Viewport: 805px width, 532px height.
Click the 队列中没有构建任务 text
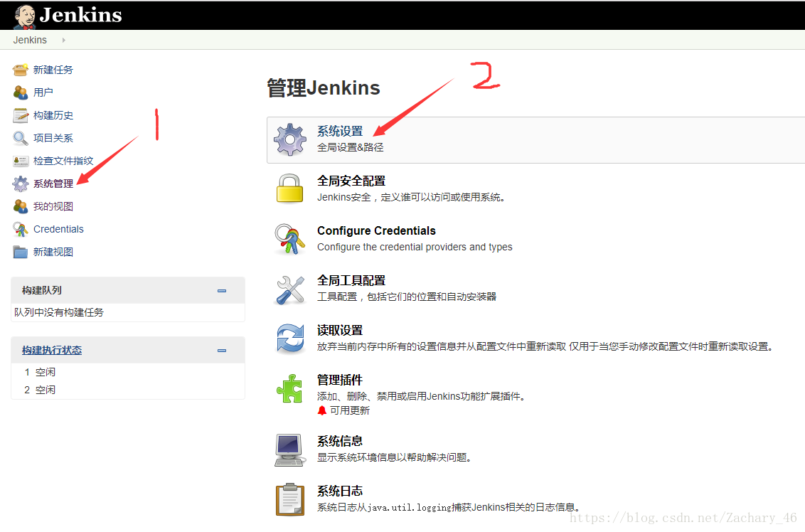pos(59,312)
